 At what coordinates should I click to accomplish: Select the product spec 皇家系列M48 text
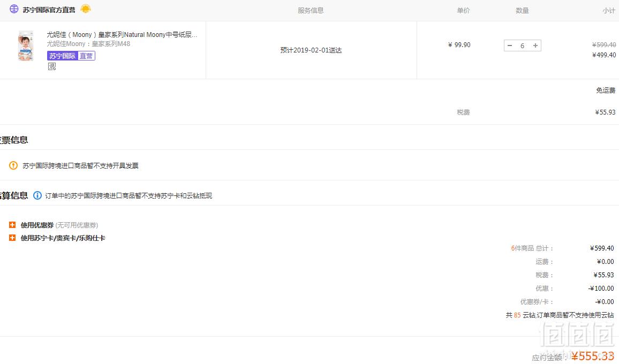click(88, 44)
